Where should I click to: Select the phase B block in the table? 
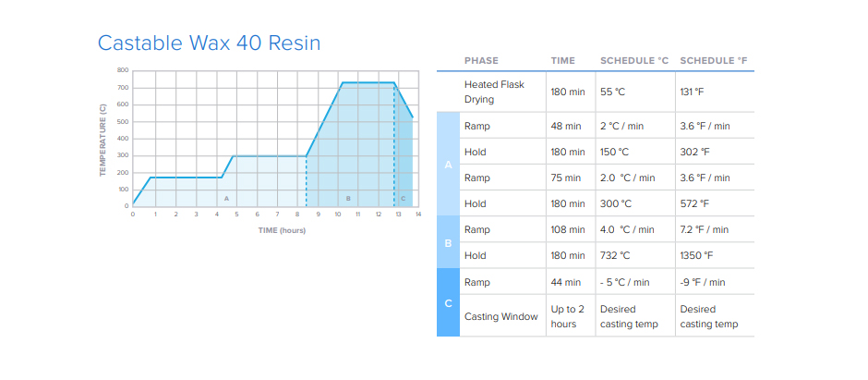[448, 242]
